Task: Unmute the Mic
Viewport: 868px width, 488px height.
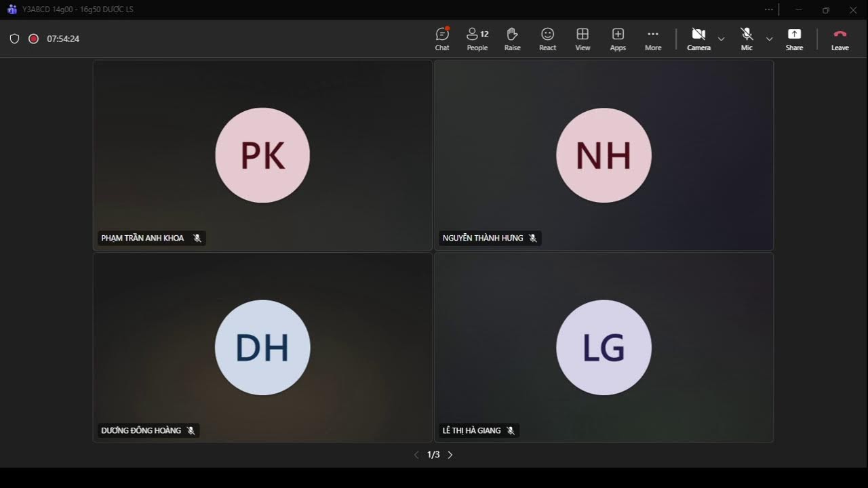Action: (747, 39)
